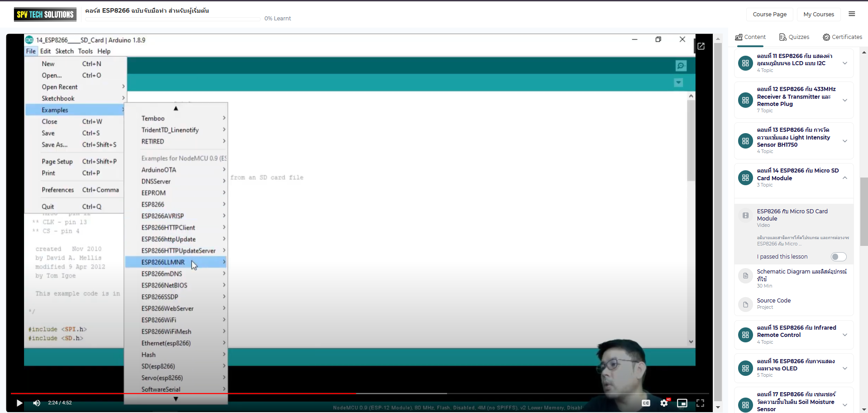Open ESP8266WebServer examples submenu

coord(176,308)
